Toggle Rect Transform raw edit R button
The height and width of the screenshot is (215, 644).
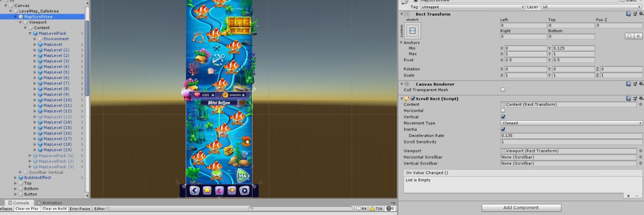click(x=638, y=36)
